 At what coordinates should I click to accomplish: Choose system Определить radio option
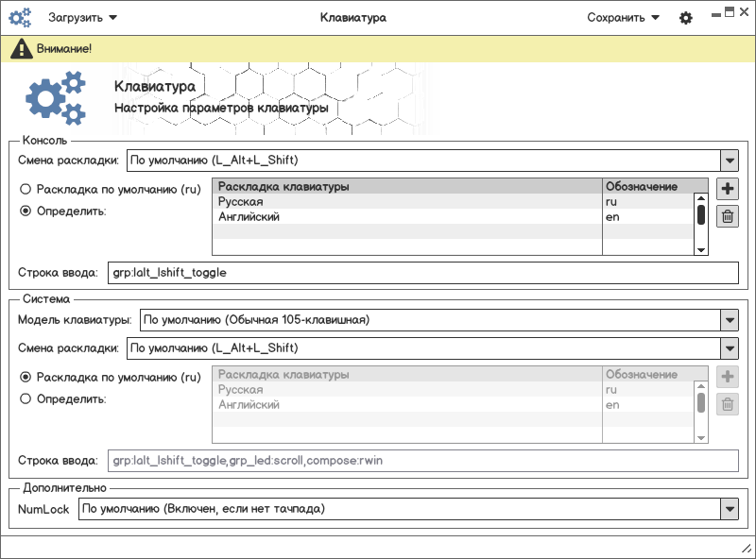[x=26, y=398]
